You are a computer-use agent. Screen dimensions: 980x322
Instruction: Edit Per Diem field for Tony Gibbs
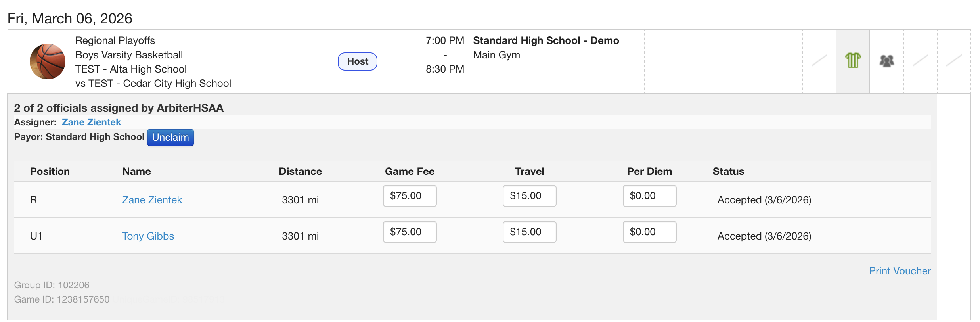pyautogui.click(x=650, y=232)
